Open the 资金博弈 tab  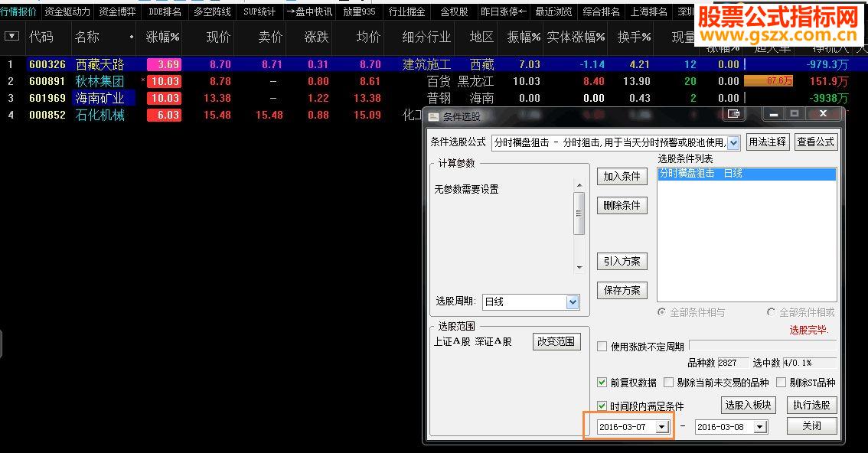pyautogui.click(x=117, y=11)
